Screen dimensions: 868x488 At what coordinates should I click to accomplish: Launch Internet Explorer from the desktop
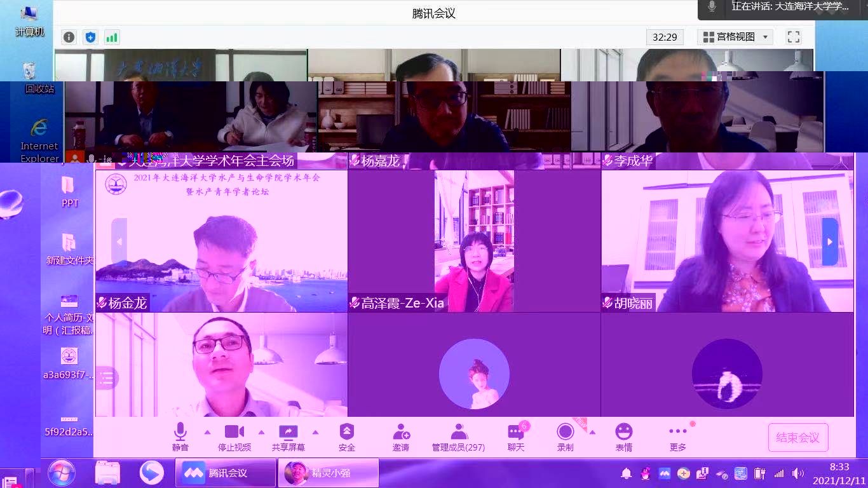pyautogui.click(x=39, y=142)
